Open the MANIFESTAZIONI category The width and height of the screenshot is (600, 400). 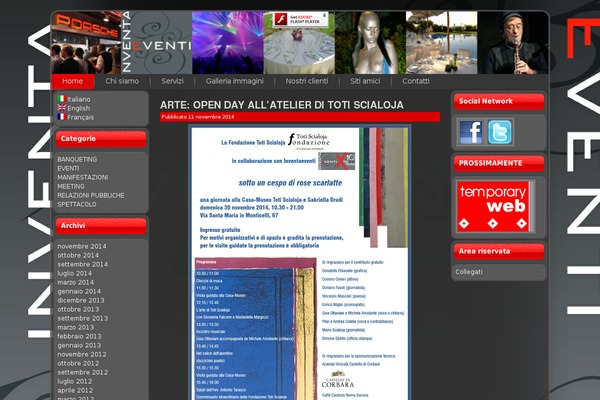83,177
